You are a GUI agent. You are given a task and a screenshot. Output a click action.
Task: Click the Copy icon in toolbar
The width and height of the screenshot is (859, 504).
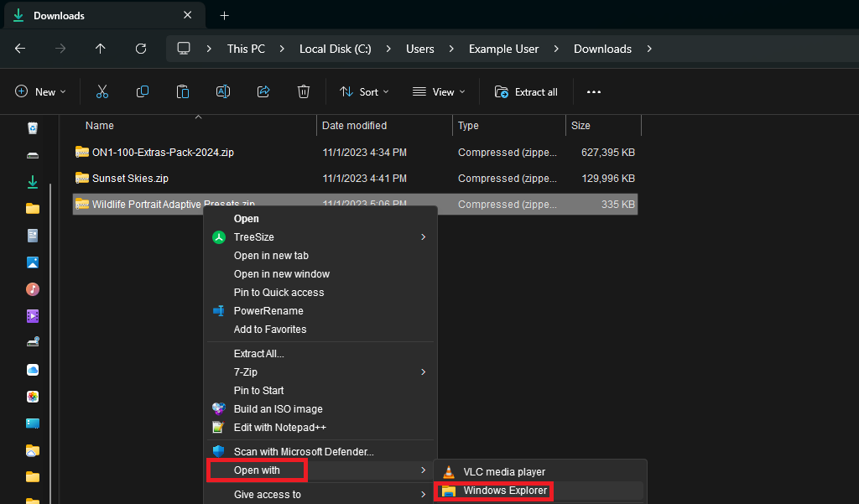tap(143, 92)
